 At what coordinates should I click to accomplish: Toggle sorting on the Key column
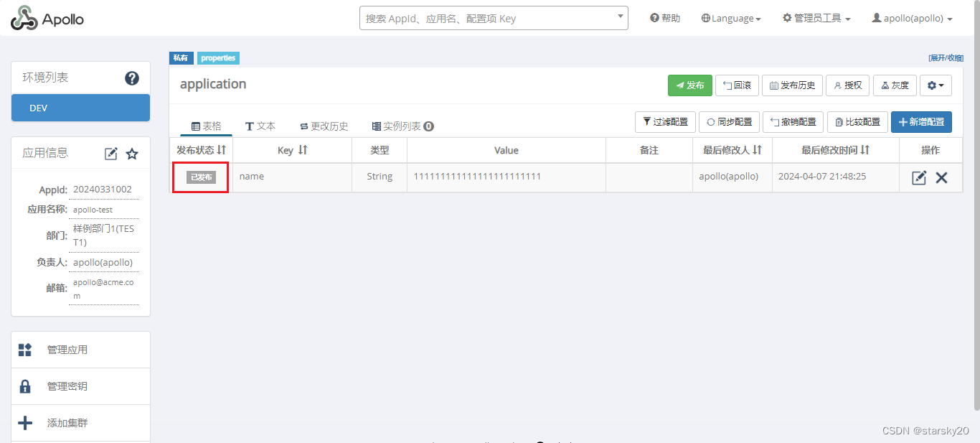tap(299, 150)
